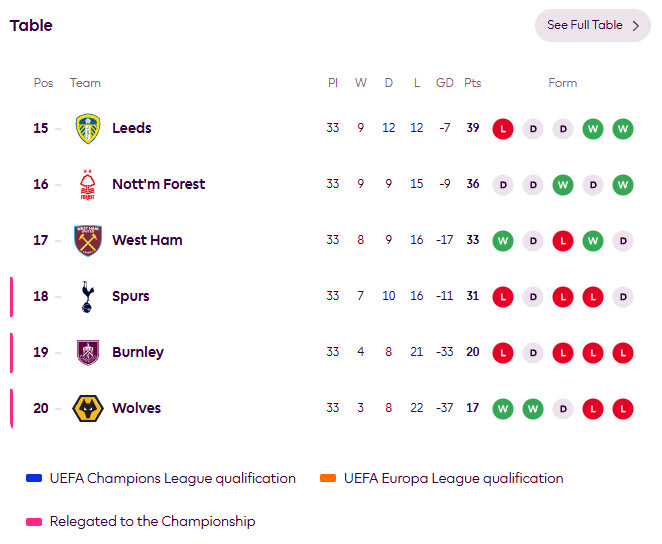This screenshot has height=544, width=662.
Task: Click the orange Europa League legend swatch
Action: 328,478
